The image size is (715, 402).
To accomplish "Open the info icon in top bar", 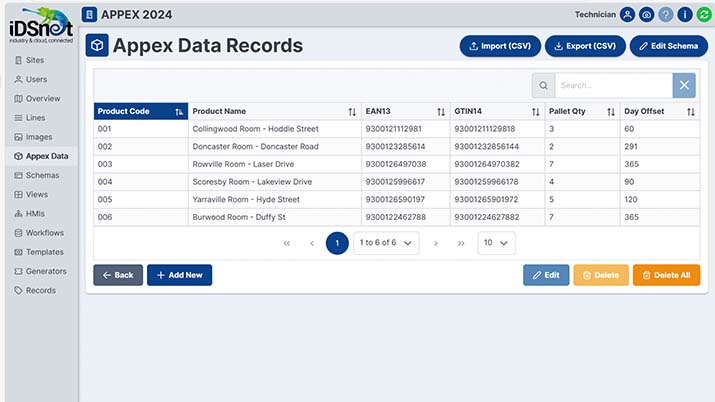I will [x=685, y=15].
